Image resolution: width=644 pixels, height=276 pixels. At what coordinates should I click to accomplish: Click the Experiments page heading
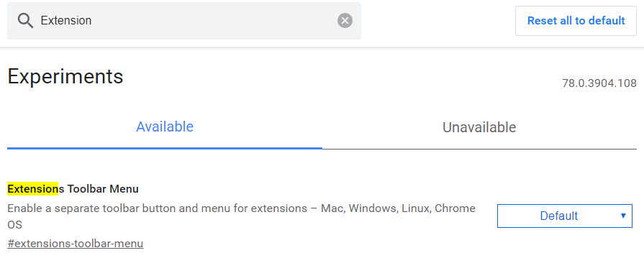(x=65, y=76)
